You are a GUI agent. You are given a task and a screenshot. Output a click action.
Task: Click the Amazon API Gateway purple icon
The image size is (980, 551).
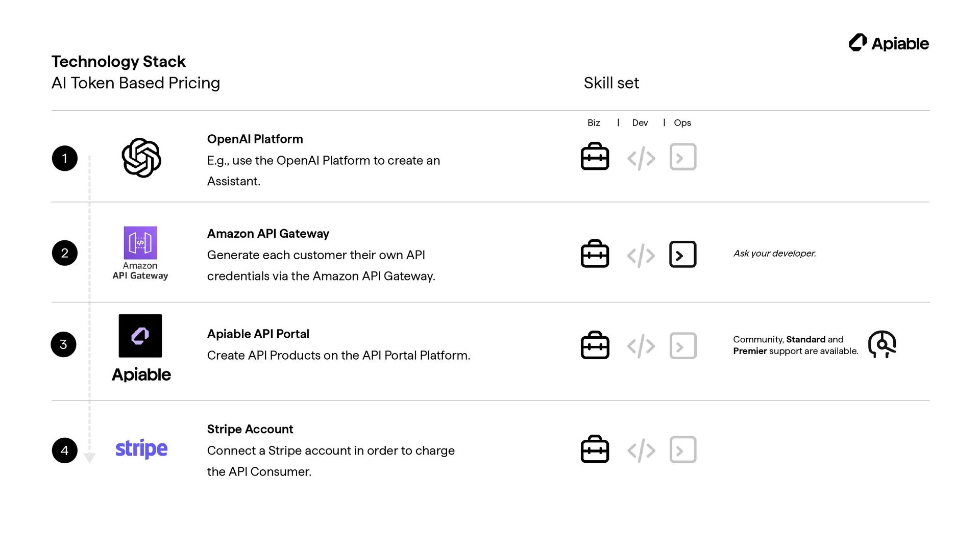tap(140, 243)
